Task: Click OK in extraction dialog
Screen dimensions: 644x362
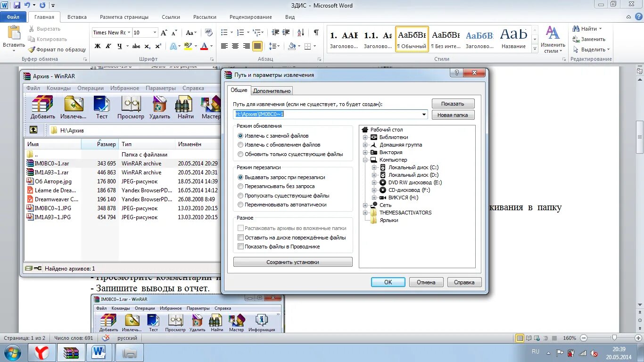Action: coord(388,282)
